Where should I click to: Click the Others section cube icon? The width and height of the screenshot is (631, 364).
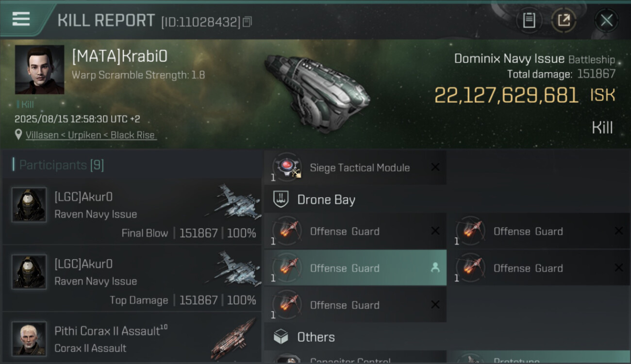[x=281, y=337]
